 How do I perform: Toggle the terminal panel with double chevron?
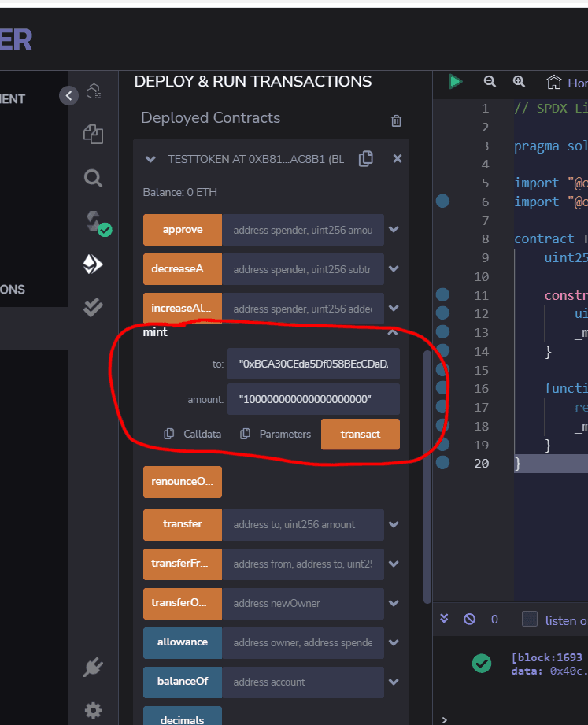click(x=444, y=619)
